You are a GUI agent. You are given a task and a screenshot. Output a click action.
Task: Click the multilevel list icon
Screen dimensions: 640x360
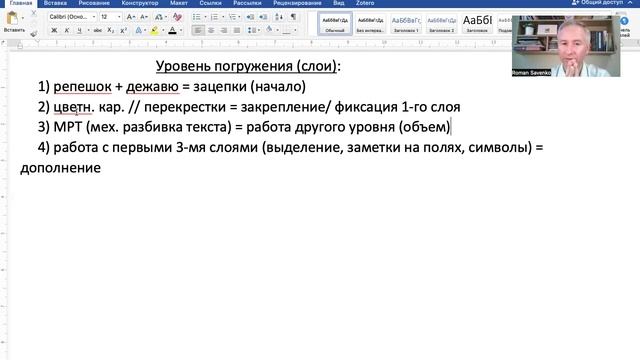pyautogui.click(x=232, y=17)
